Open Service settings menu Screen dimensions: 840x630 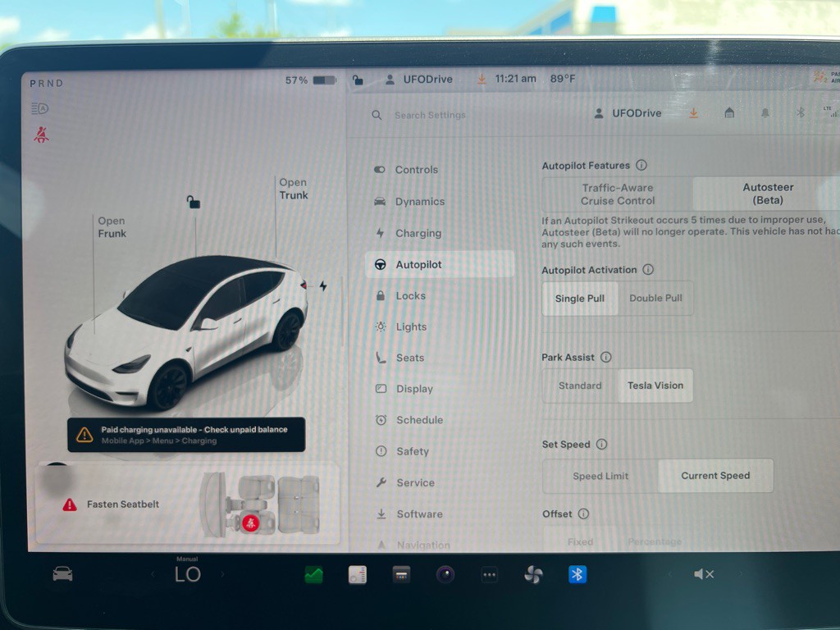[x=440, y=482]
